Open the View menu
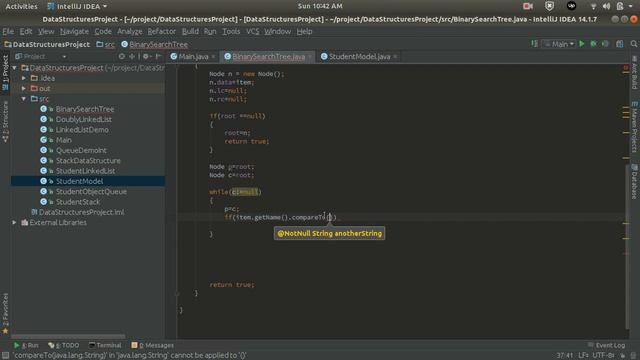Viewport: 640px width, 360px height. [46, 31]
